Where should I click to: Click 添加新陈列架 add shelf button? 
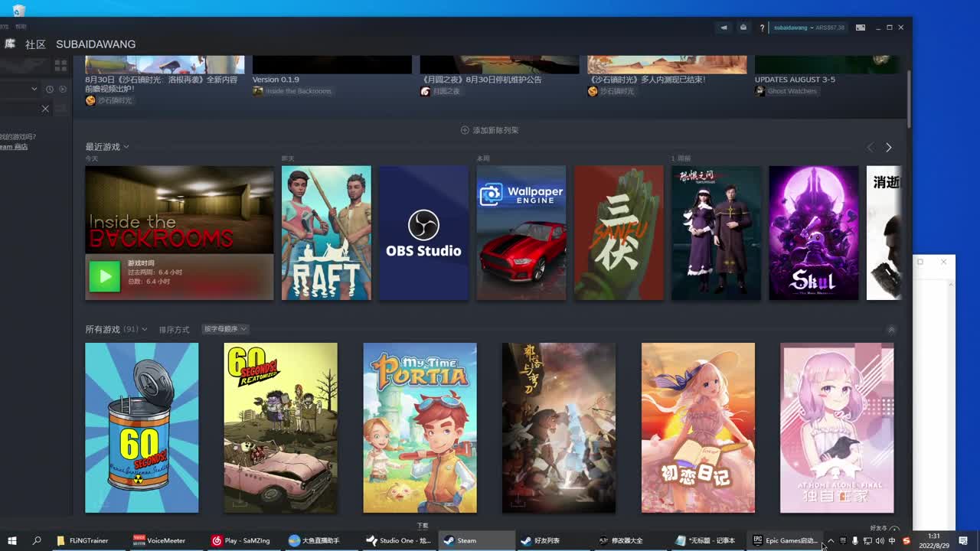point(489,130)
